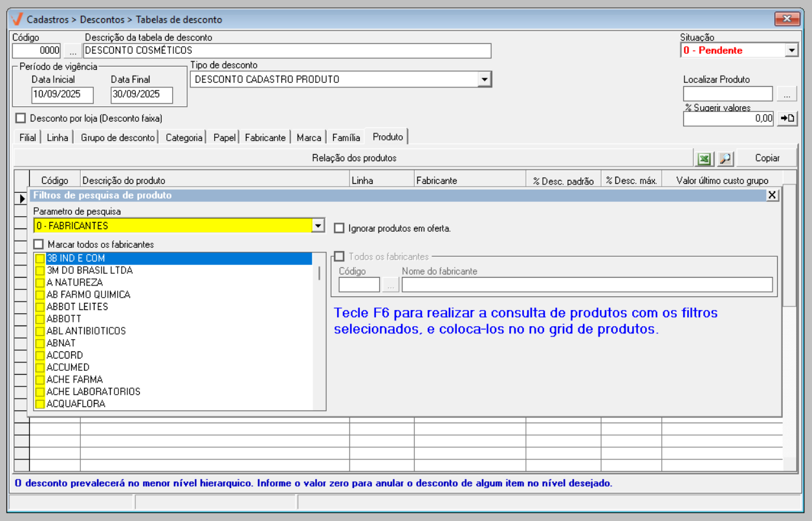Click the apply arrow next to Sugerir valores
Screen dimensions: 812x521
787,118
